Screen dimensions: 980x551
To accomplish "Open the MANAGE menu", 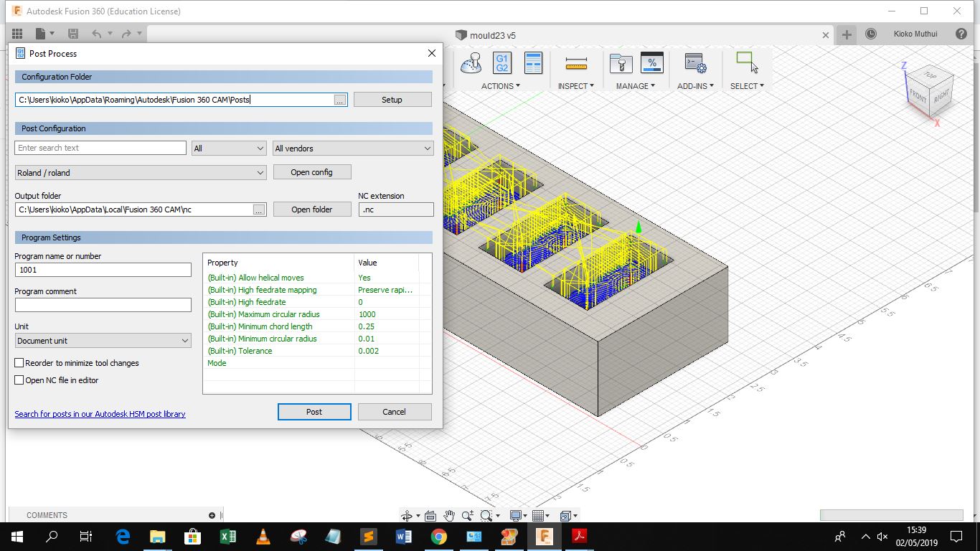I will [636, 86].
